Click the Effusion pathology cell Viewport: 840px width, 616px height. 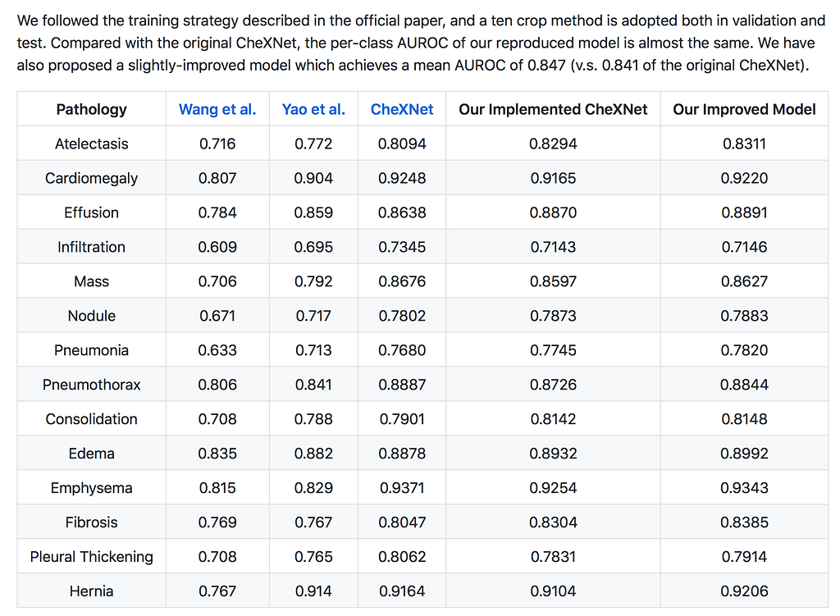pyautogui.click(x=91, y=212)
